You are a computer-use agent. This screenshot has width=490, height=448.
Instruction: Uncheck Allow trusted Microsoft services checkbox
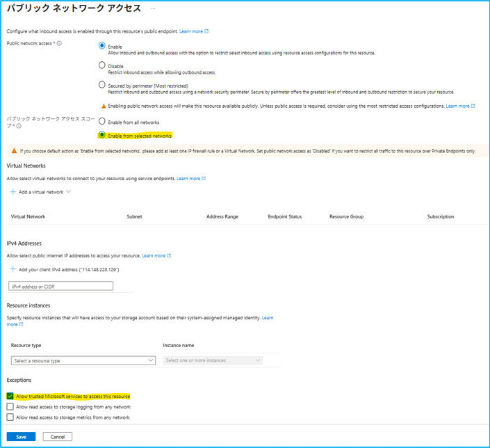tap(10, 397)
